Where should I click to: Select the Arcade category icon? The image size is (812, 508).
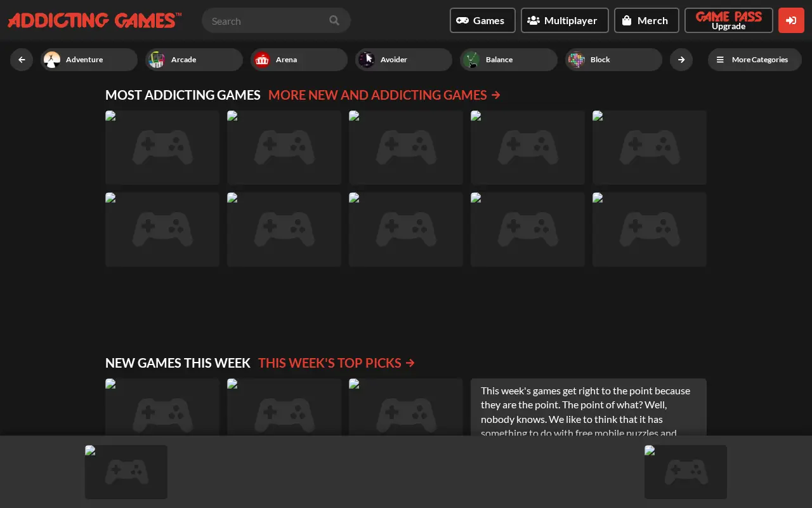(x=157, y=60)
